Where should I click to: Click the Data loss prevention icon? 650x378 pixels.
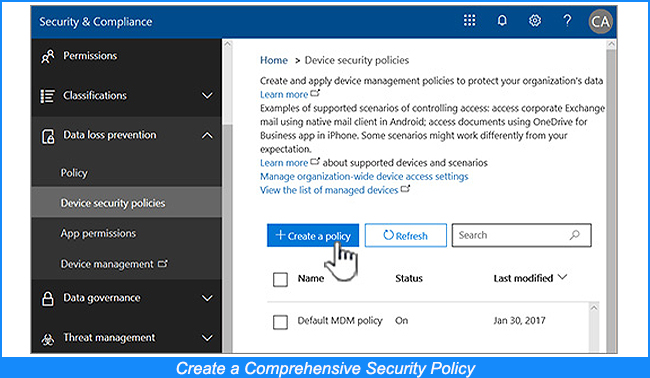(48, 136)
